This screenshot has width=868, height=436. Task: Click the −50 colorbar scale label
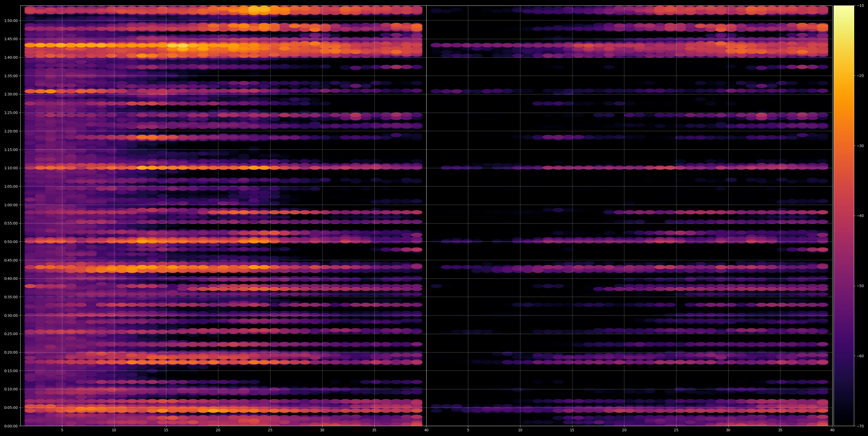[860, 286]
